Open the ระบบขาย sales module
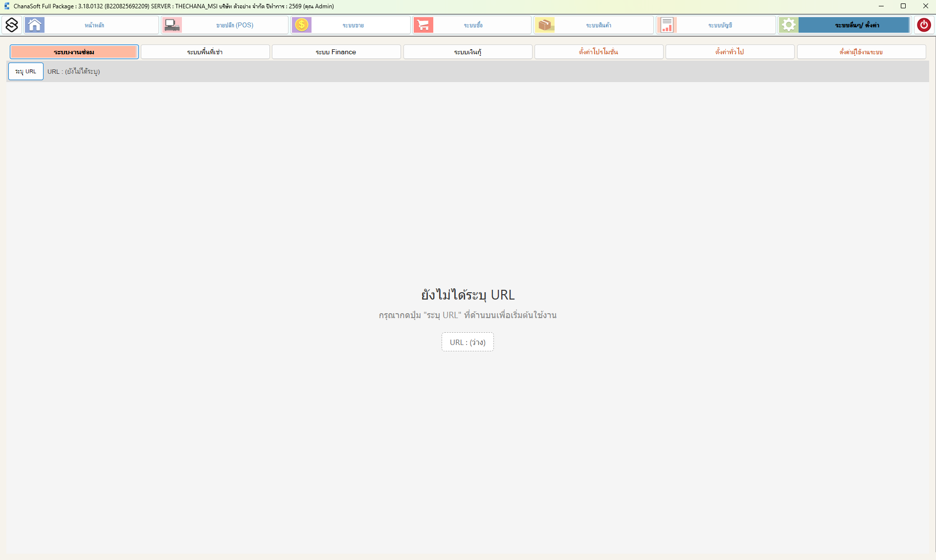 point(351,25)
